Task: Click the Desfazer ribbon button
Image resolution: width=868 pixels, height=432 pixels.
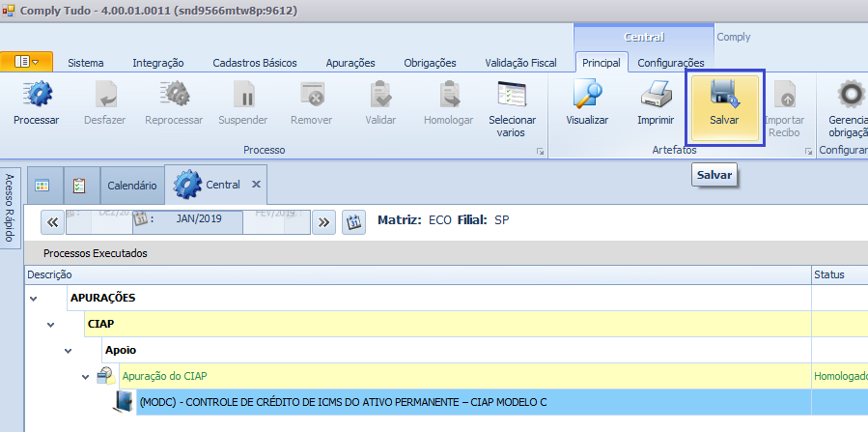Action: tap(105, 103)
